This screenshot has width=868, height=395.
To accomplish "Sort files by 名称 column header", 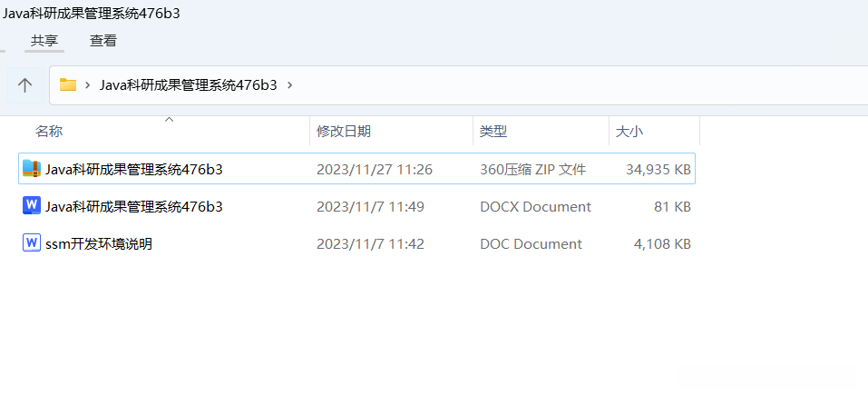I will point(49,132).
